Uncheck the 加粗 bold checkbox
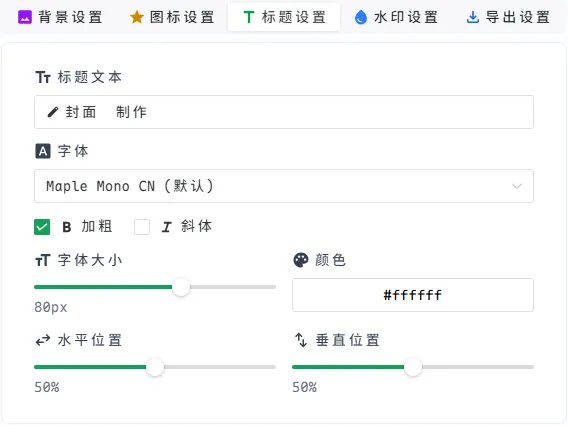 [x=42, y=227]
